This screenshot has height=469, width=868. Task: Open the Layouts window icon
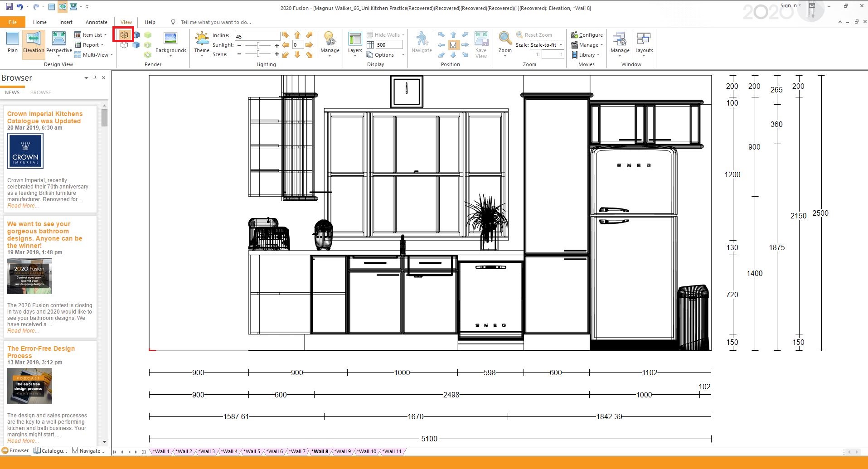pos(644,39)
